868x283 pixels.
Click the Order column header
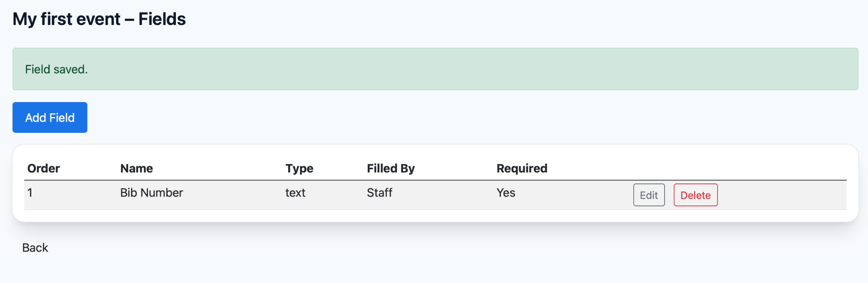pyautogui.click(x=44, y=168)
